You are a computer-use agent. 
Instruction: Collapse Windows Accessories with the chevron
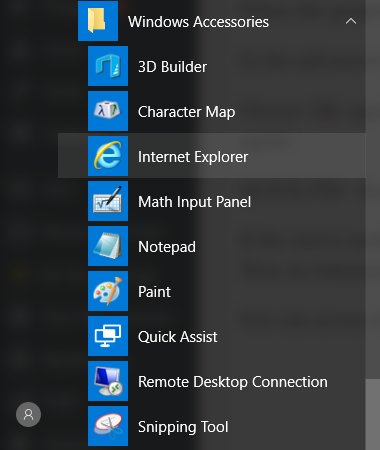351,21
